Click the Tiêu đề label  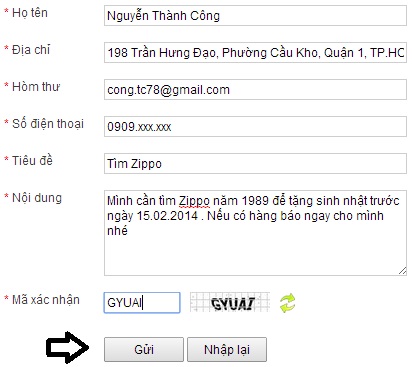(x=32, y=161)
